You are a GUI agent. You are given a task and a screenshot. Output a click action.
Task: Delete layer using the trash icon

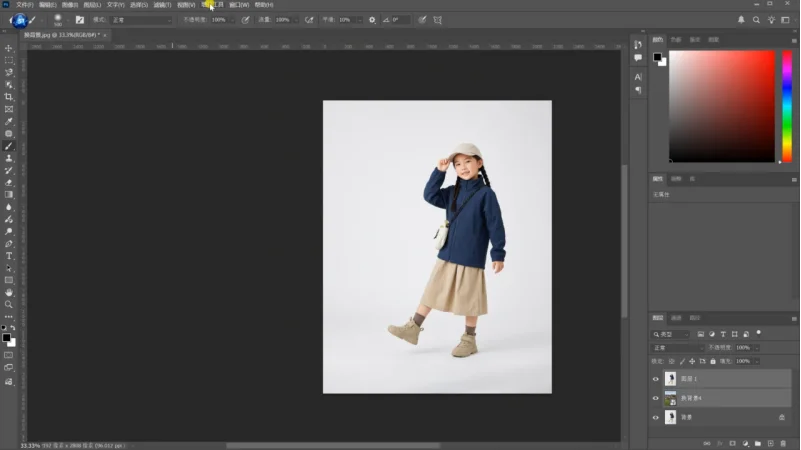click(783, 443)
